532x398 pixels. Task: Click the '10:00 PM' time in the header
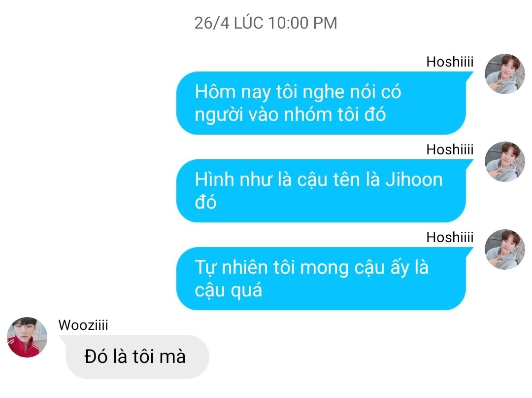pyautogui.click(x=302, y=23)
